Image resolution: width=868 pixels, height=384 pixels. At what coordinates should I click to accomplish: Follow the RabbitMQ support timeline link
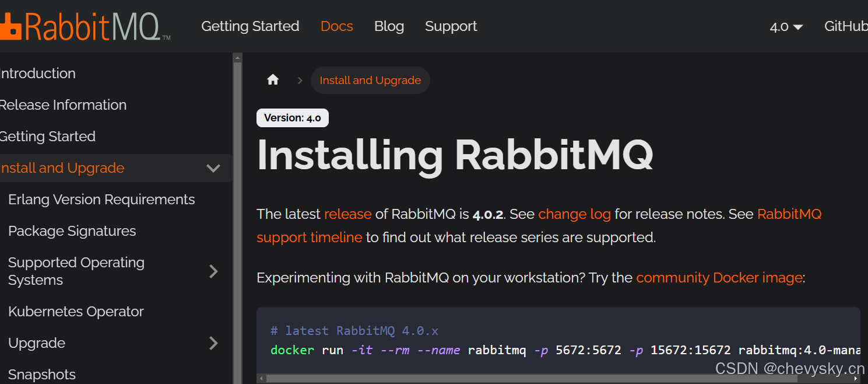539,226
